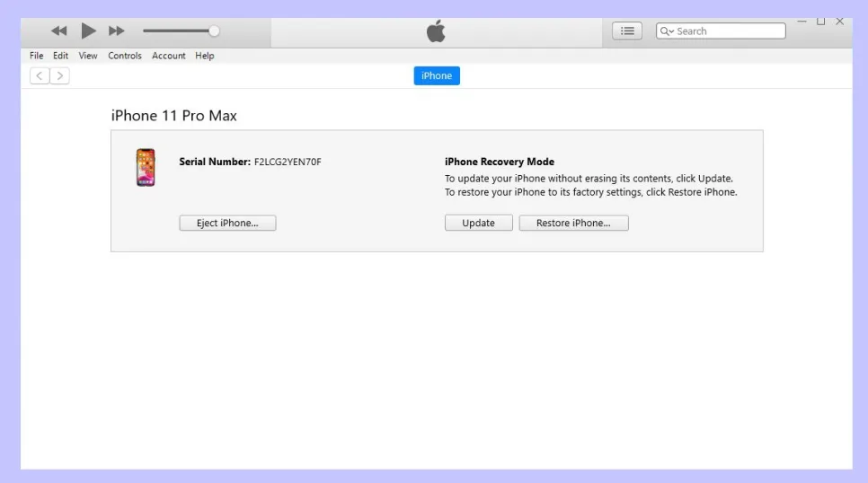This screenshot has height=483, width=868.
Task: Open the File menu
Action: [x=37, y=56]
